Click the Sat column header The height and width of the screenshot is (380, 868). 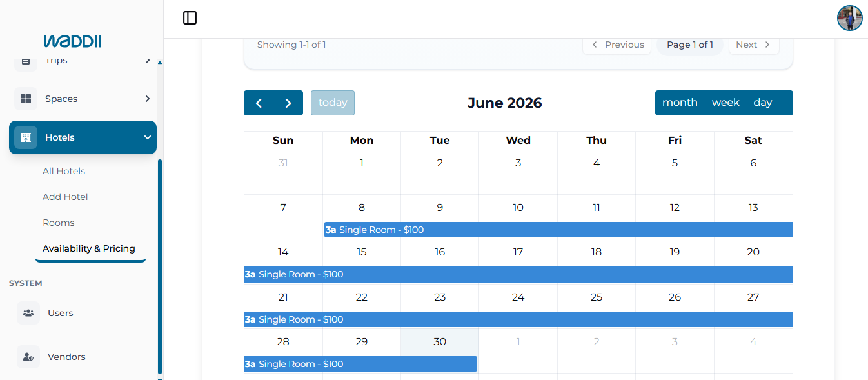[x=753, y=140]
